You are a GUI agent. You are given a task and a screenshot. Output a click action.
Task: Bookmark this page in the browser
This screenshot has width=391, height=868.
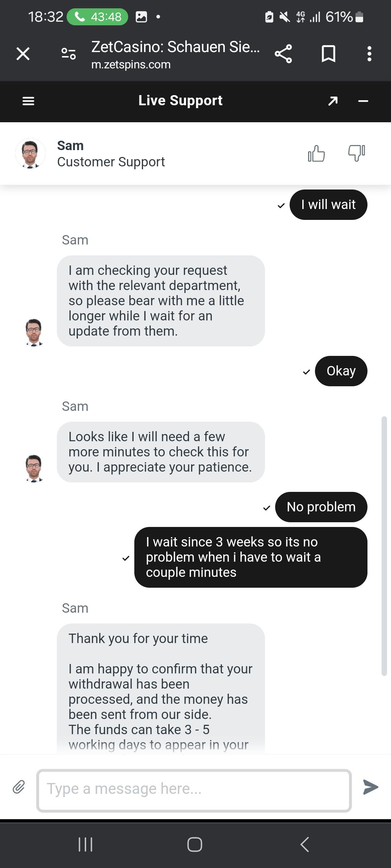[328, 54]
